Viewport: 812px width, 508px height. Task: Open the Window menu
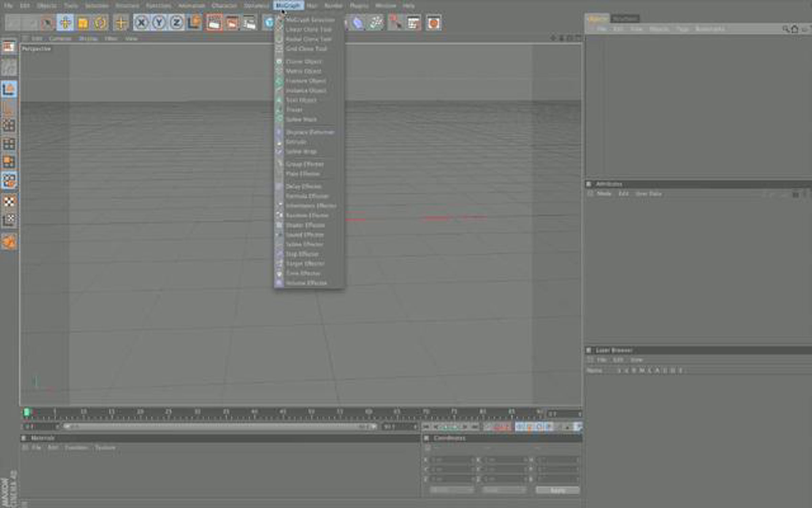pos(385,6)
